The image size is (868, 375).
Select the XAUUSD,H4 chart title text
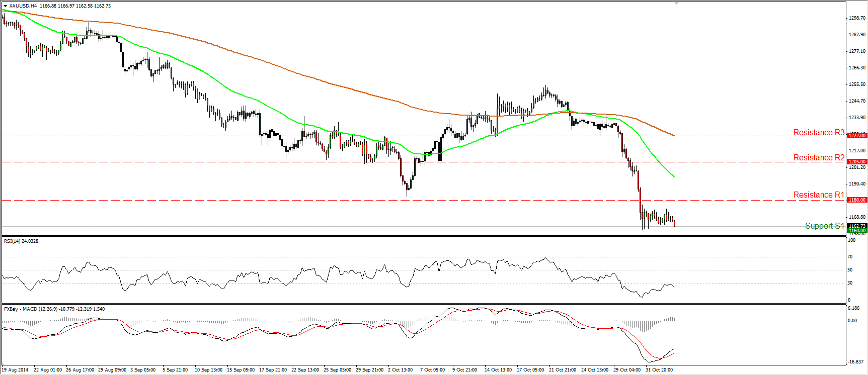click(x=23, y=6)
